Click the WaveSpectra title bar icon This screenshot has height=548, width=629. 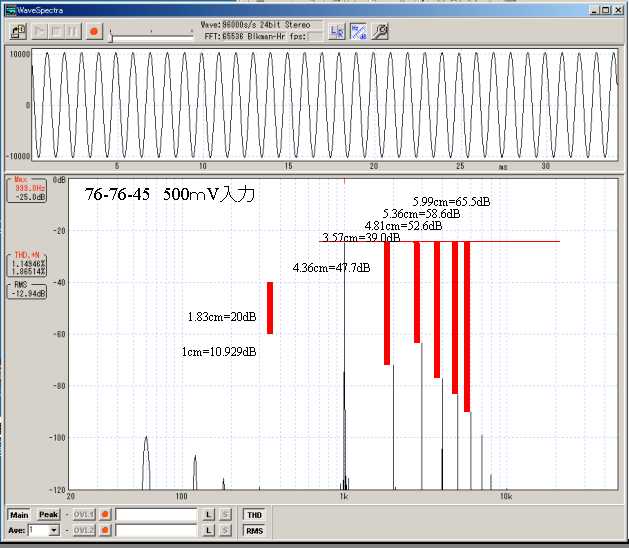pyautogui.click(x=10, y=10)
